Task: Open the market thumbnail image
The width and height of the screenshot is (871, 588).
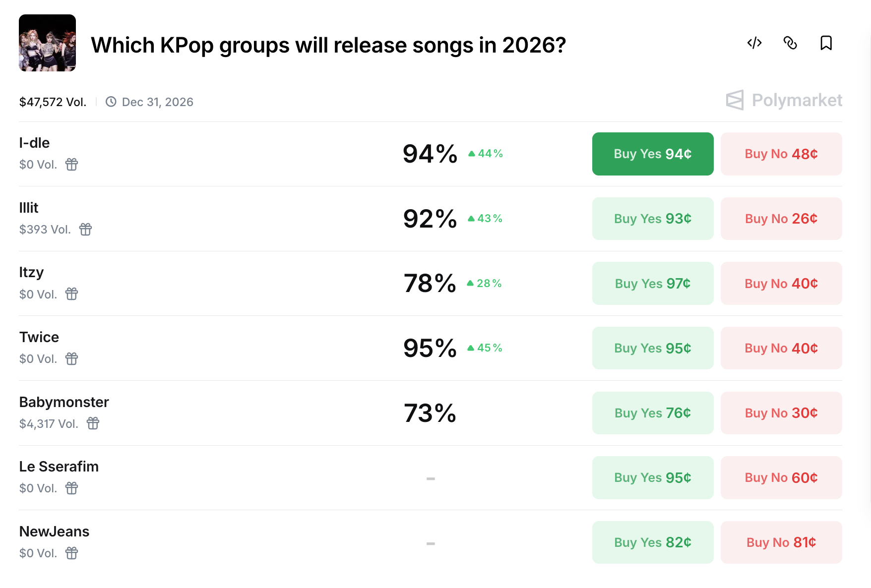Action: pos(48,43)
